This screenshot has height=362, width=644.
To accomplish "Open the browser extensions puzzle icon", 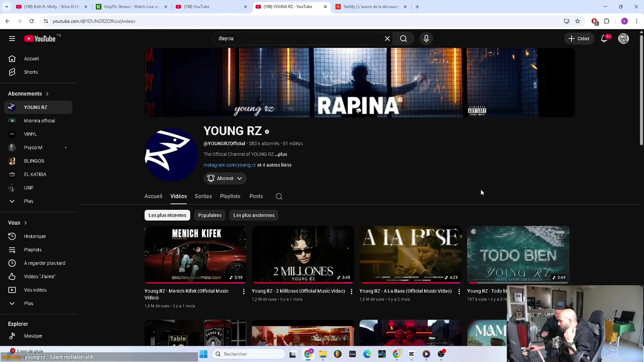I will coord(606,21).
